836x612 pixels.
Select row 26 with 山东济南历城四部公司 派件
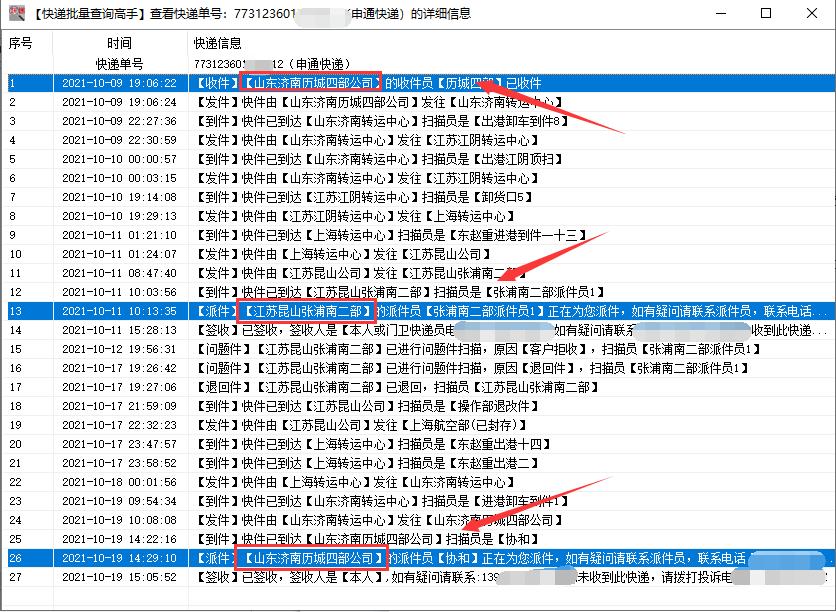click(400, 556)
